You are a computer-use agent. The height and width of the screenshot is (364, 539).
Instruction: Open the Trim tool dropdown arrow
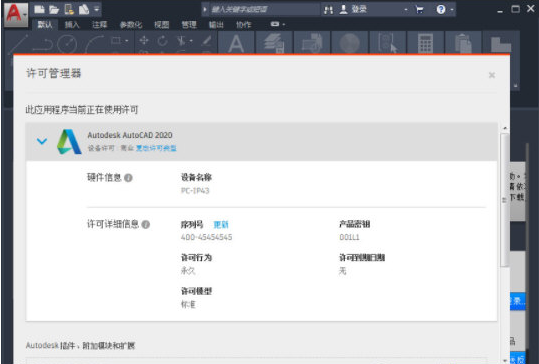coord(191,41)
